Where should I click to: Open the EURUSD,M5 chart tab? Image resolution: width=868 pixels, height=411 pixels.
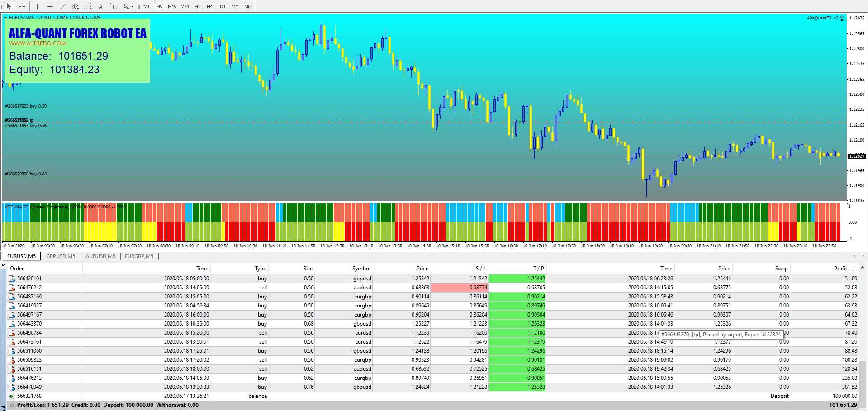[21, 256]
